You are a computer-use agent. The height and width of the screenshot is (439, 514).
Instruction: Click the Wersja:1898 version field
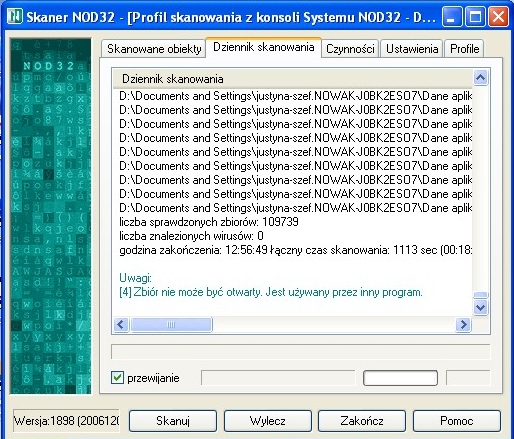coord(66,421)
